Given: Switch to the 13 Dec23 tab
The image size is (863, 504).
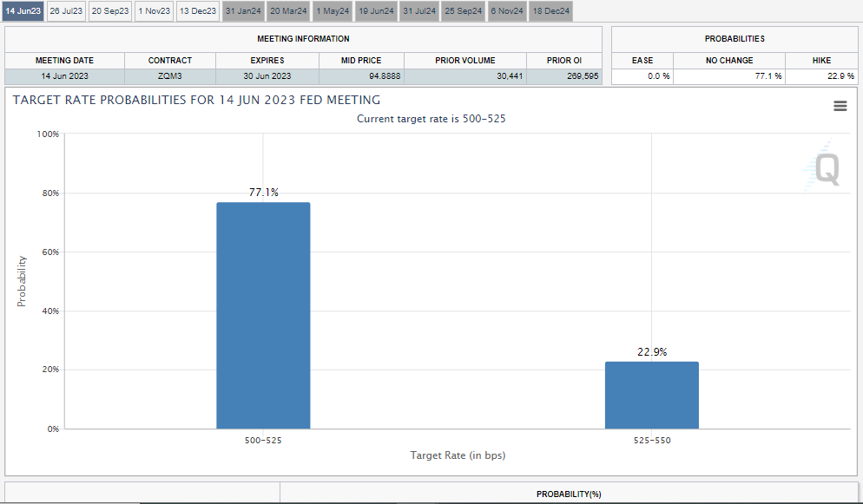Looking at the screenshot, I should click(x=198, y=11).
